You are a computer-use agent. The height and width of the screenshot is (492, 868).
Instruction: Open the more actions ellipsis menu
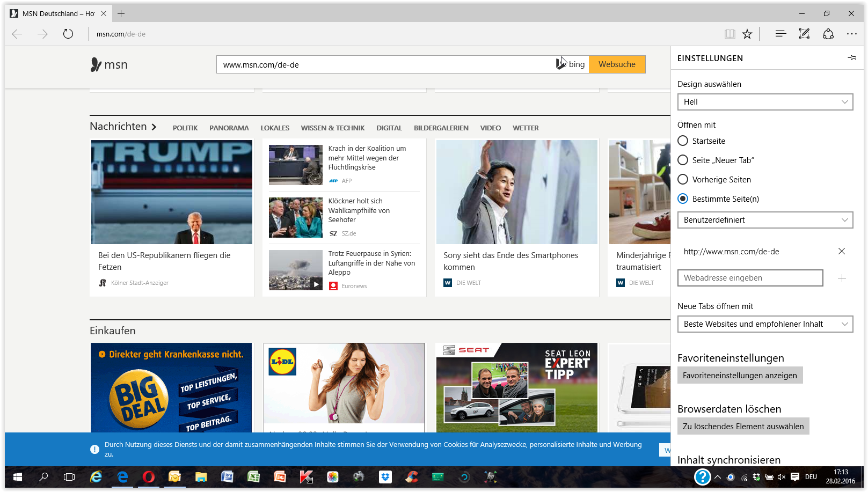click(852, 34)
